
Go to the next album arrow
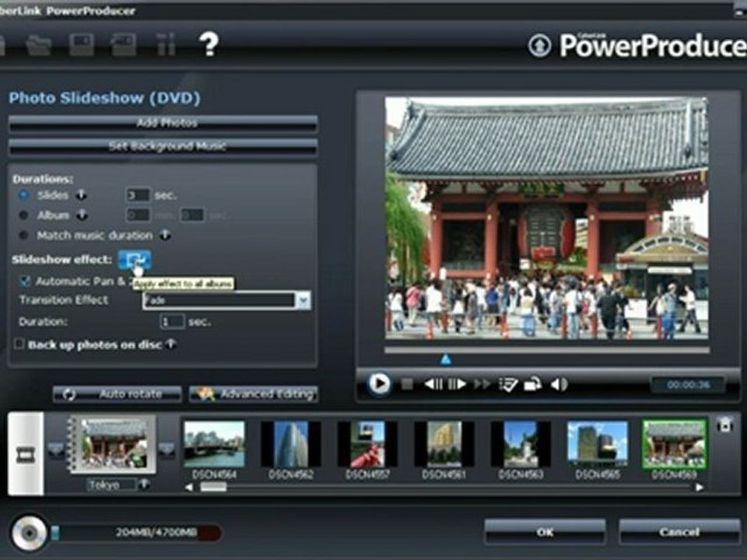[x=167, y=449]
